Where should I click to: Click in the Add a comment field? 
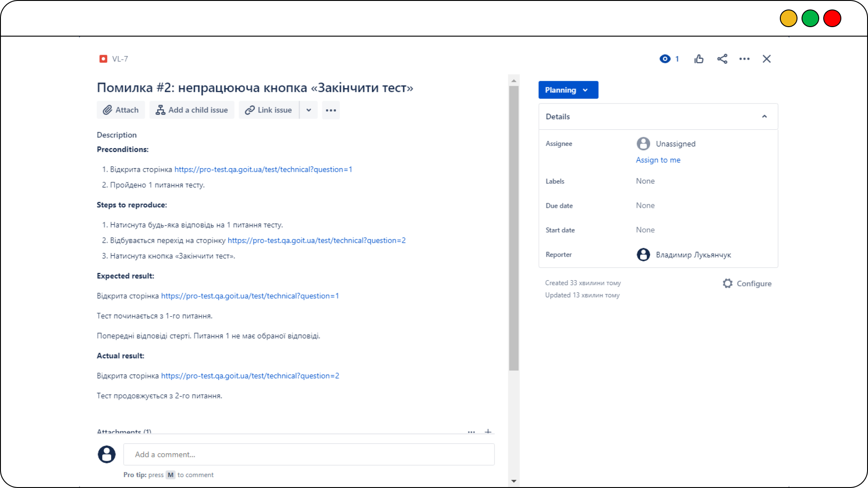309,455
